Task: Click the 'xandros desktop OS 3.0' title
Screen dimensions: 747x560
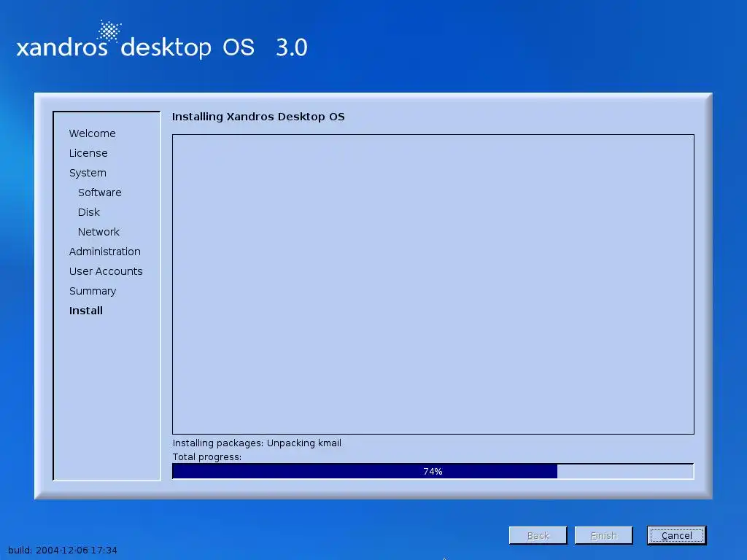Action: tap(162, 47)
